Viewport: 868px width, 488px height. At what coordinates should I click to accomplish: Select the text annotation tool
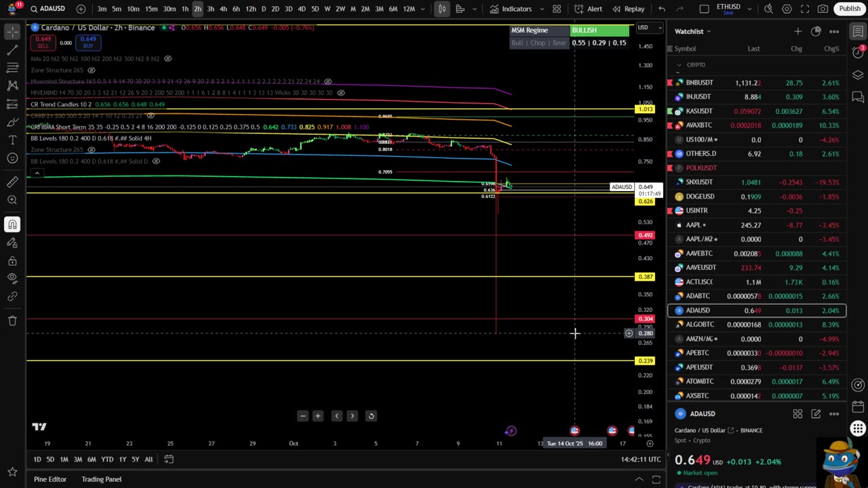(12, 140)
